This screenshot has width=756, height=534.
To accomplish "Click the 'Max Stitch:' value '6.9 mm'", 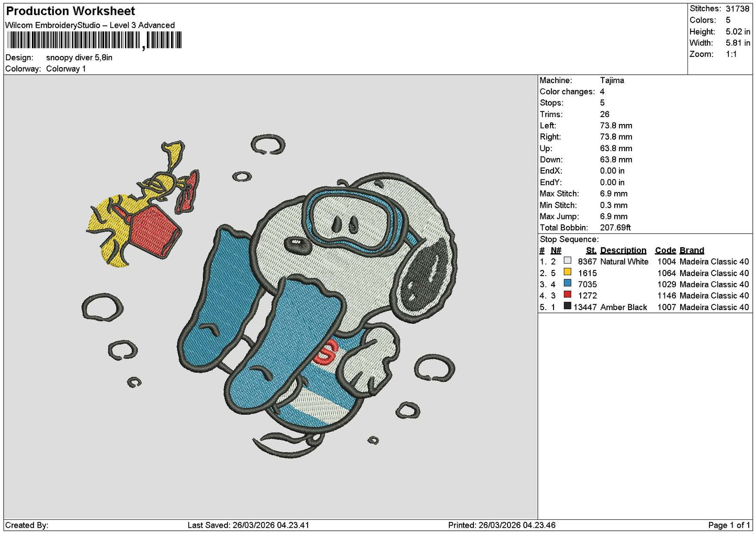I will (614, 194).
